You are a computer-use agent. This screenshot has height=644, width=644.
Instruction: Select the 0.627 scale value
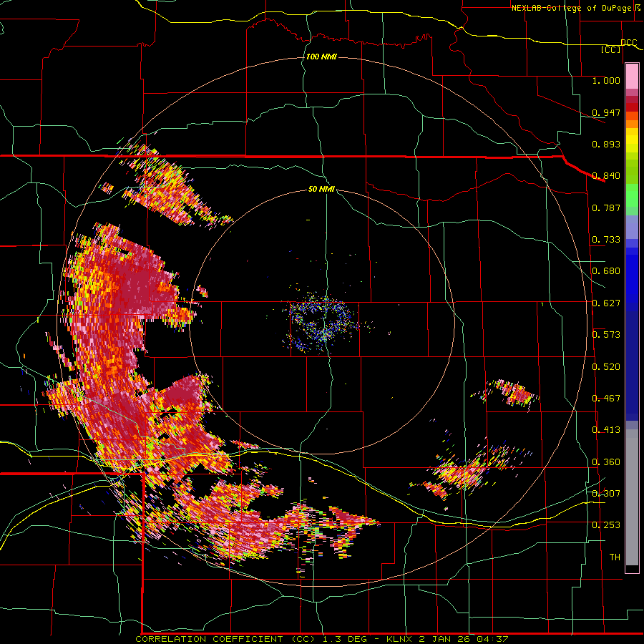coord(606,303)
